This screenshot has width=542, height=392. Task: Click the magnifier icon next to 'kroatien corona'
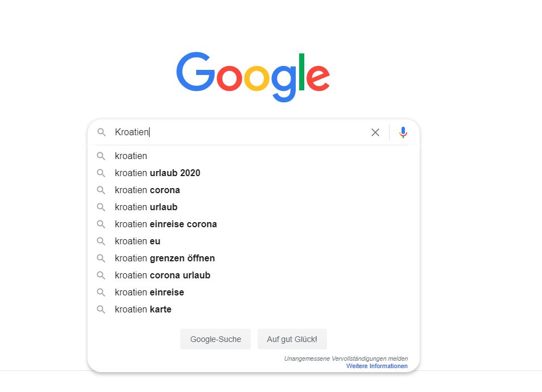click(101, 190)
